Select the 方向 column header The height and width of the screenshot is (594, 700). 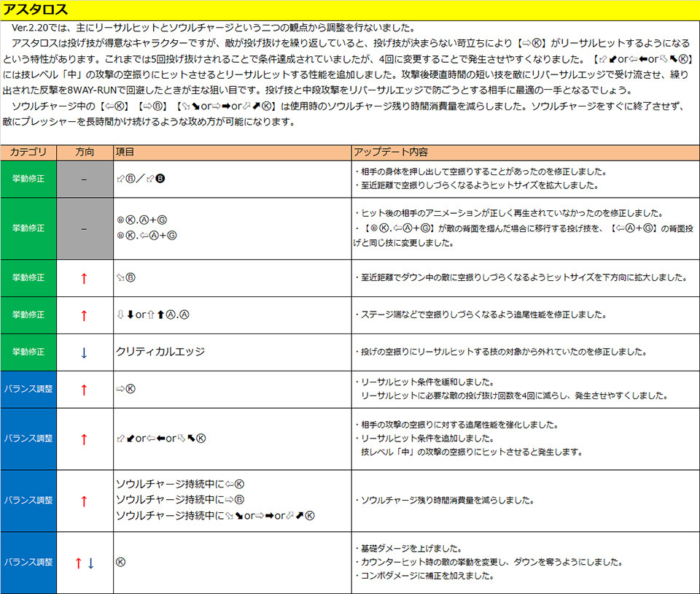(x=85, y=153)
